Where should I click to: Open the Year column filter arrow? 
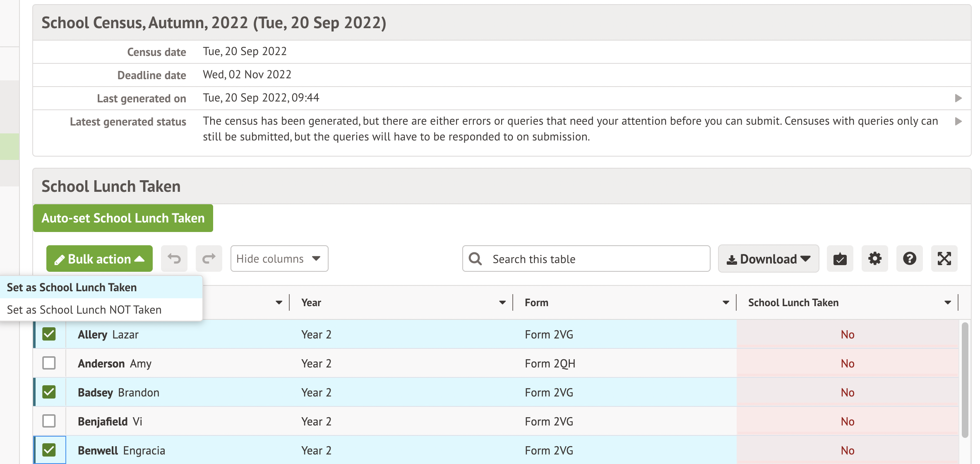click(502, 303)
